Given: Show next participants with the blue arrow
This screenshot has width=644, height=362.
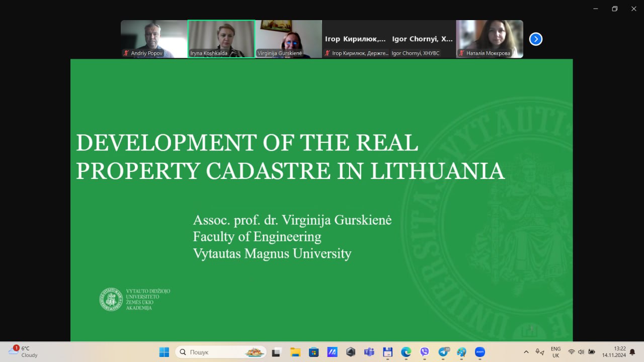Looking at the screenshot, I should tap(536, 39).
